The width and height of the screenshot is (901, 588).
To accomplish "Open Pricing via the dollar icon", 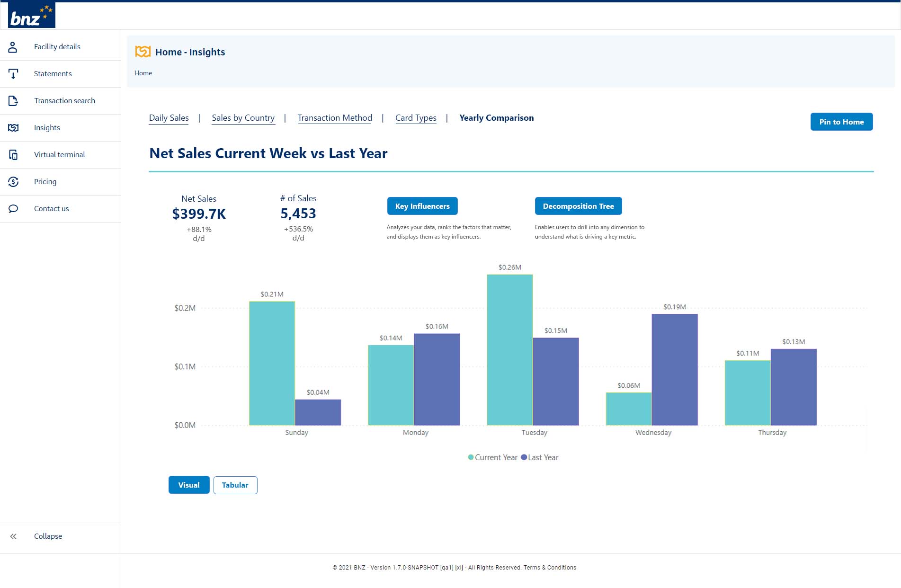I will [x=13, y=181].
